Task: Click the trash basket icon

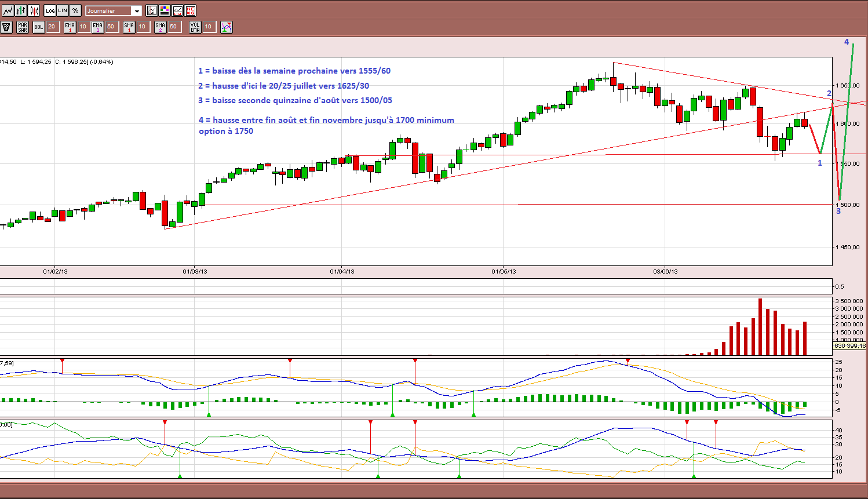Action: pyautogui.click(x=6, y=27)
